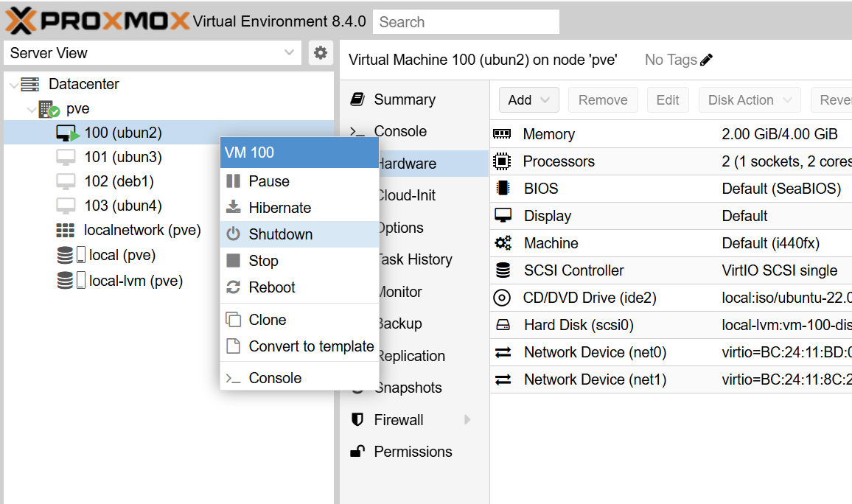This screenshot has height=504, width=852.
Task: Select the CD/DVD Drive disc icon row
Action: pos(502,298)
